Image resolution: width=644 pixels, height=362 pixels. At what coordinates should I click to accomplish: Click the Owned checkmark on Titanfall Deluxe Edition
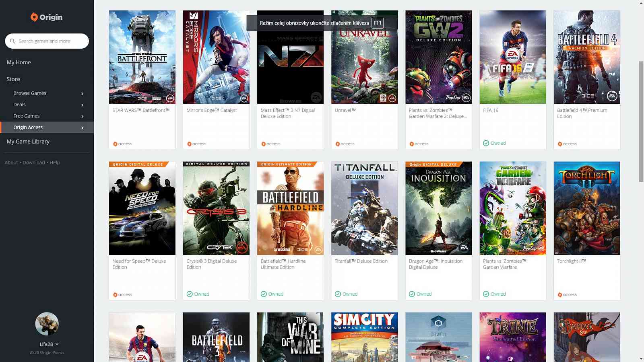click(x=337, y=294)
